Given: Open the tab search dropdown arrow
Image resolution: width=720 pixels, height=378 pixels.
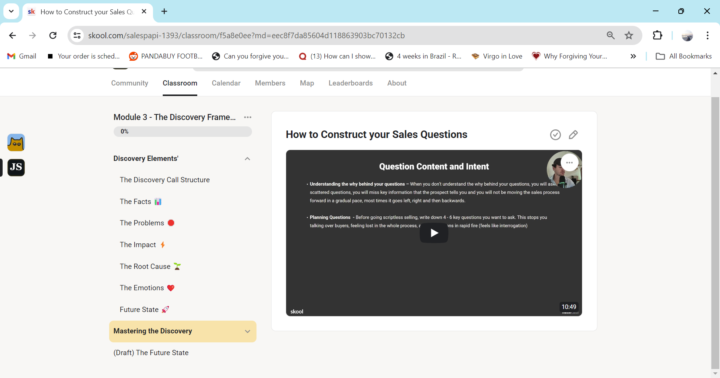Looking at the screenshot, I should [11, 11].
